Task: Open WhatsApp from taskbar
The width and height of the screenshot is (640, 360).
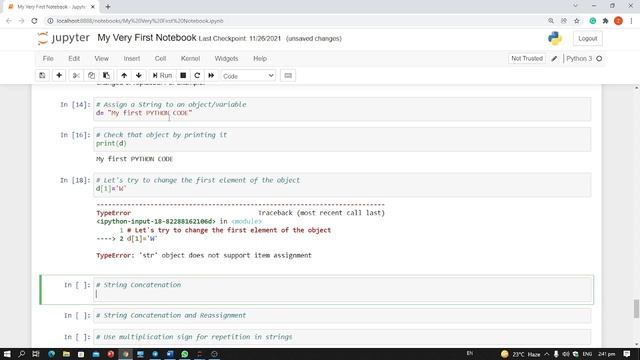Action: click(184, 354)
